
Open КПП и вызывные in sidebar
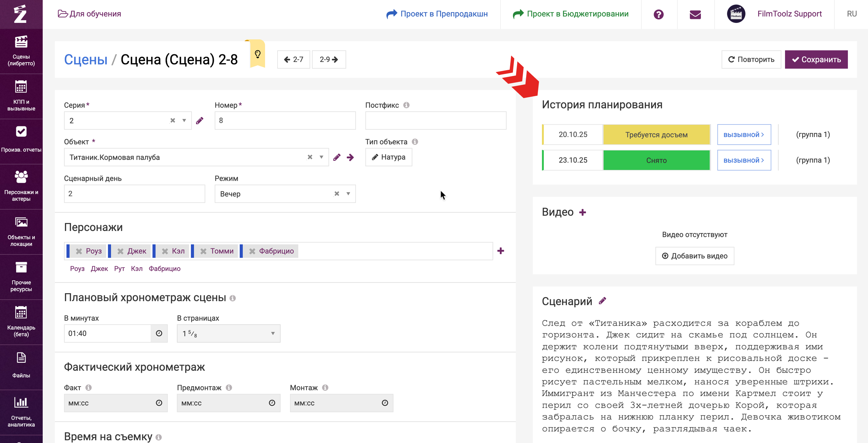pos(21,96)
